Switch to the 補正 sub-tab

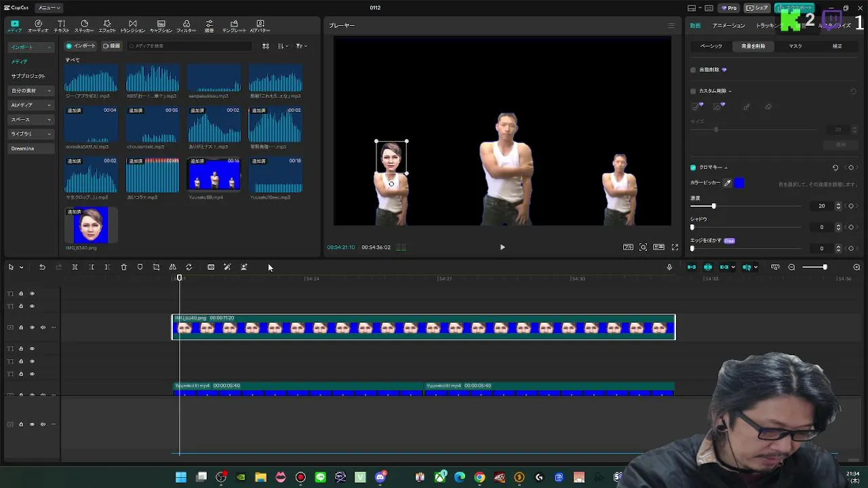pyautogui.click(x=837, y=46)
